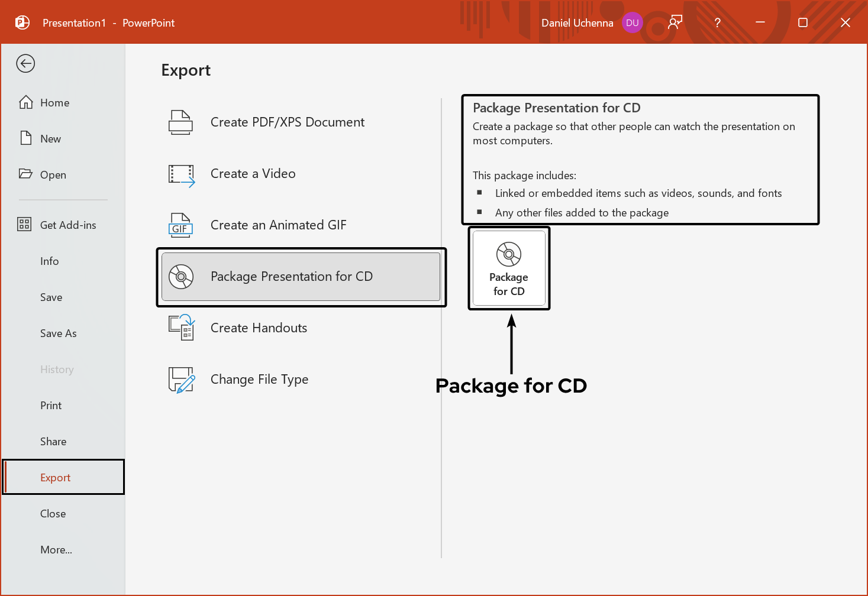Click the PowerPoint logo in title bar
This screenshot has width=868, height=596.
click(x=21, y=22)
